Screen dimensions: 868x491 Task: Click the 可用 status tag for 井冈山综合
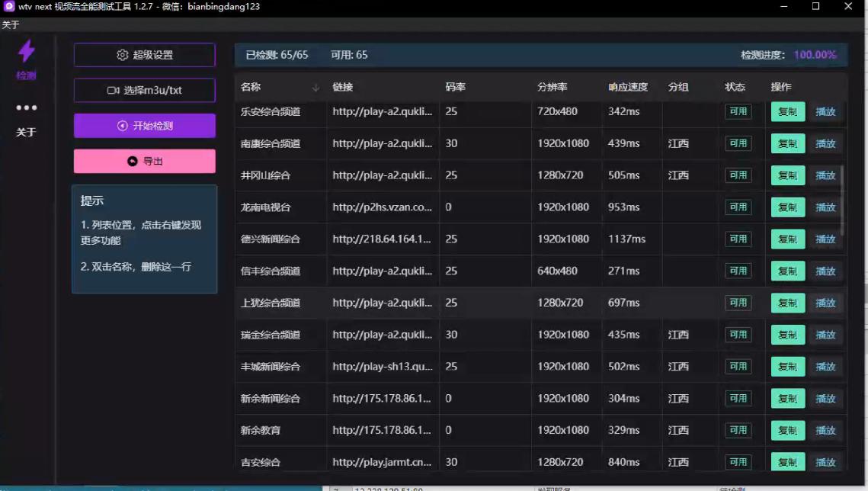[x=738, y=175]
